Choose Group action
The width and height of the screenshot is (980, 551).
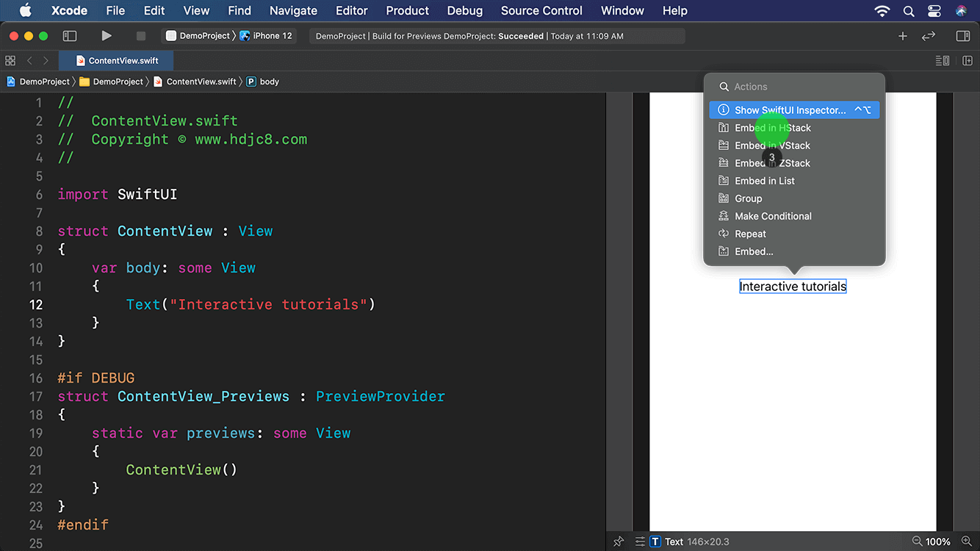click(x=794, y=198)
